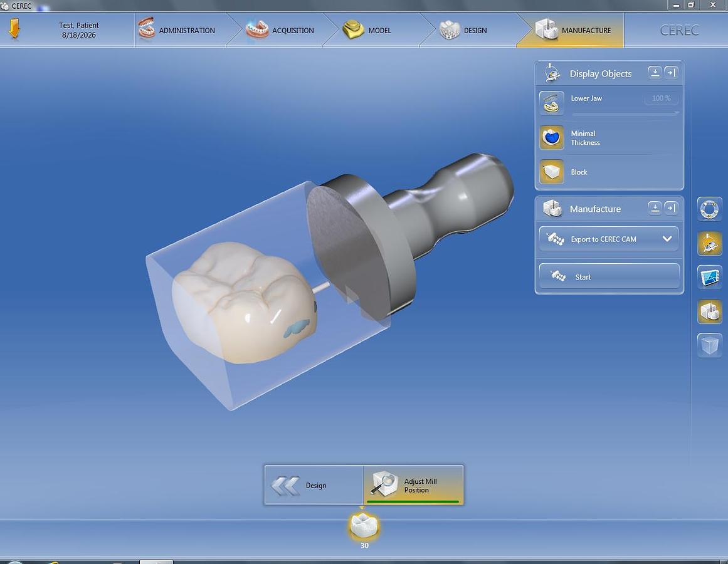
Task: Select the MANUFACTURE phase tab
Action: 571,30
